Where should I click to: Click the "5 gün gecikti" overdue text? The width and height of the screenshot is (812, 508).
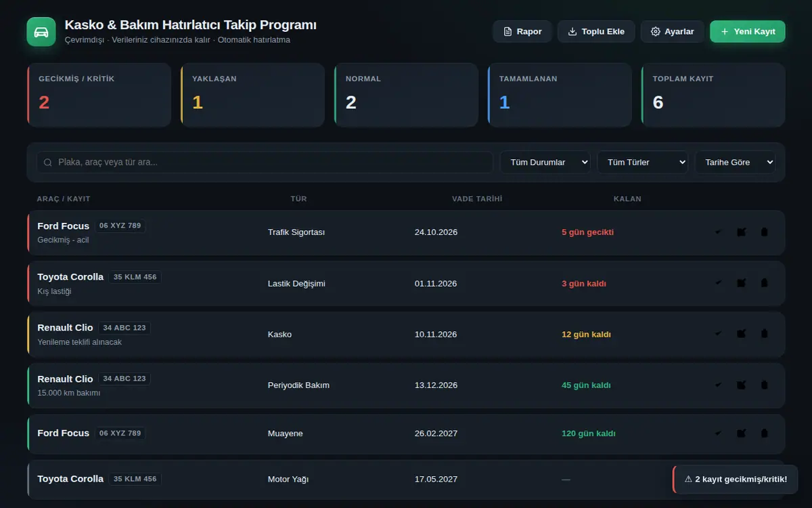tap(587, 232)
